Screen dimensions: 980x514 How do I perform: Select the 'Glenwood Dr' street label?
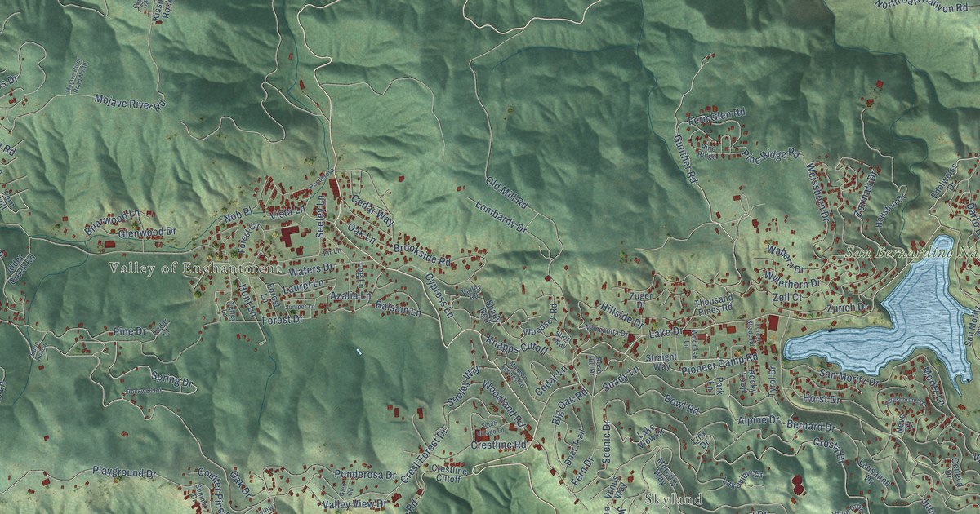(147, 233)
